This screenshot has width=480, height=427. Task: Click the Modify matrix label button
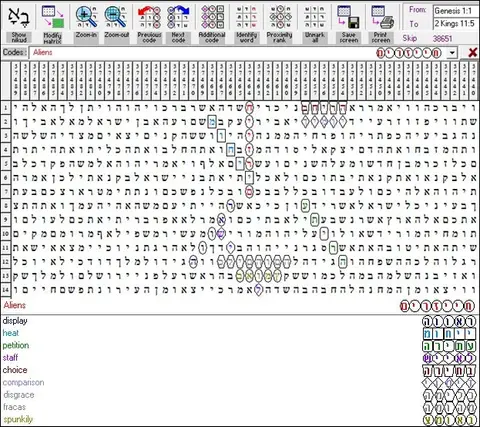(x=52, y=38)
